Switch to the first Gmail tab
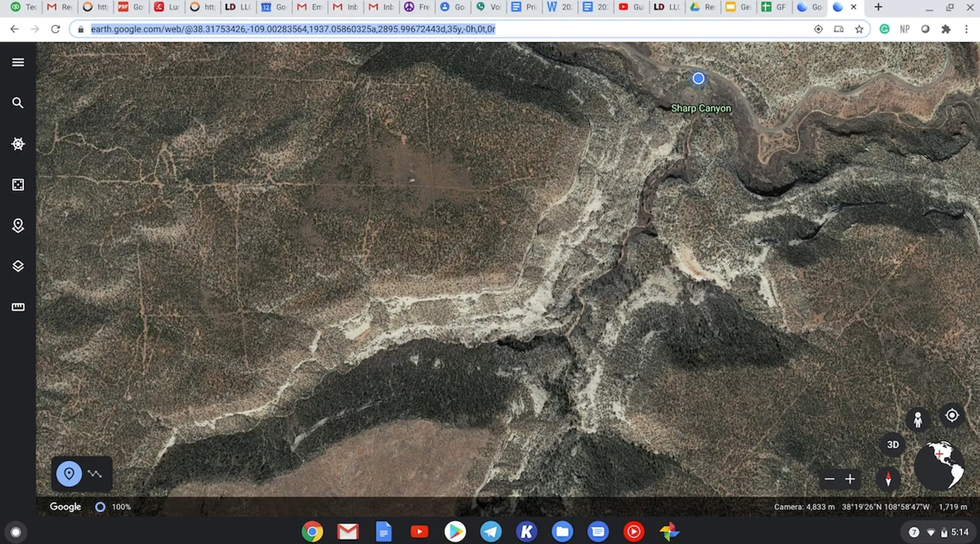Viewport: 980px width, 544px height. [x=59, y=7]
